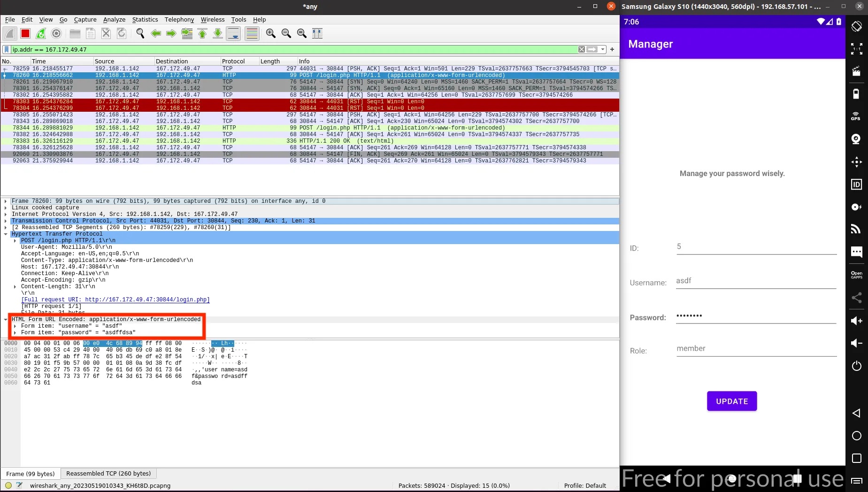
Task: Open display filter history dropdown
Action: 603,49
